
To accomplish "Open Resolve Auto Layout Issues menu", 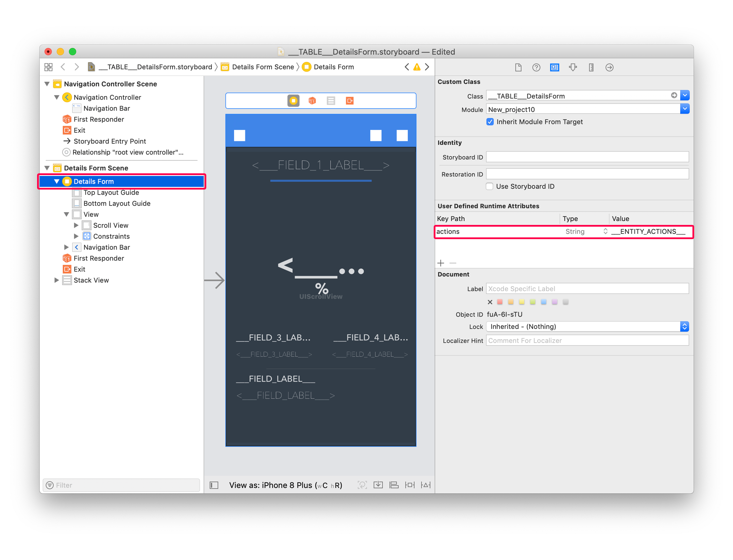I will click(x=426, y=485).
